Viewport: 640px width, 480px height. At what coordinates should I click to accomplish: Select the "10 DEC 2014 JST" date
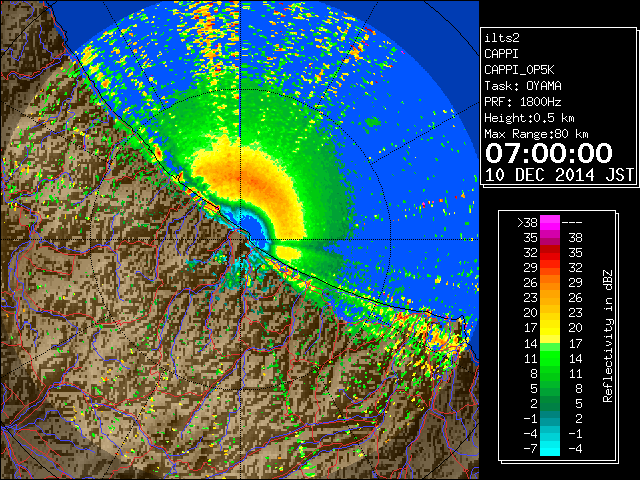point(559,175)
